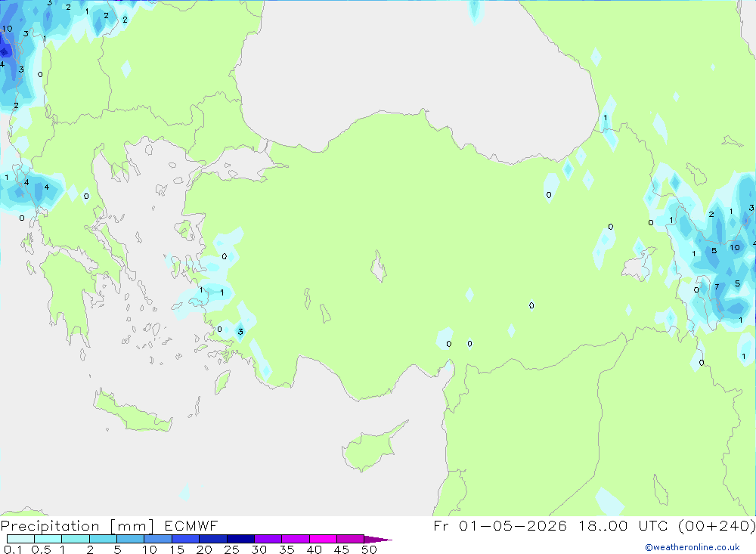Click the '50' legend scale label

click(x=369, y=549)
